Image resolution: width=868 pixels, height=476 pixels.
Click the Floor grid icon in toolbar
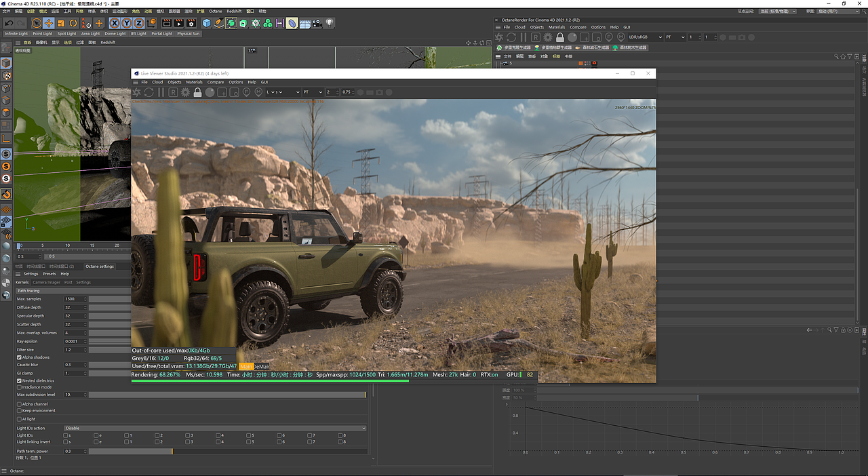coord(304,23)
